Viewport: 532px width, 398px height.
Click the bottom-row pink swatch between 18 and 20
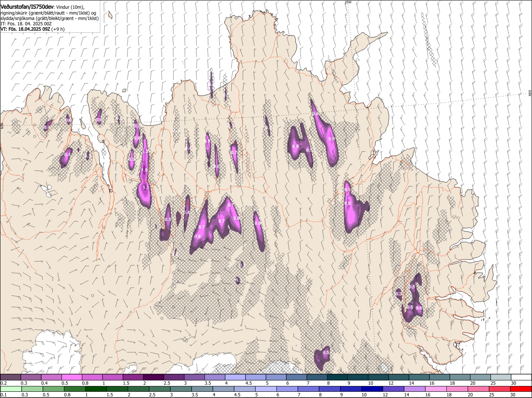coord(457,389)
